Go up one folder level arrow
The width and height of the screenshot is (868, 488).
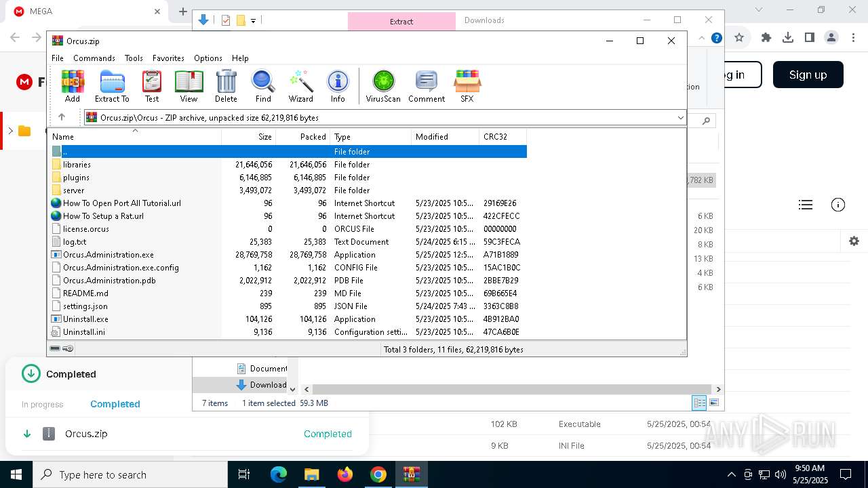62,117
